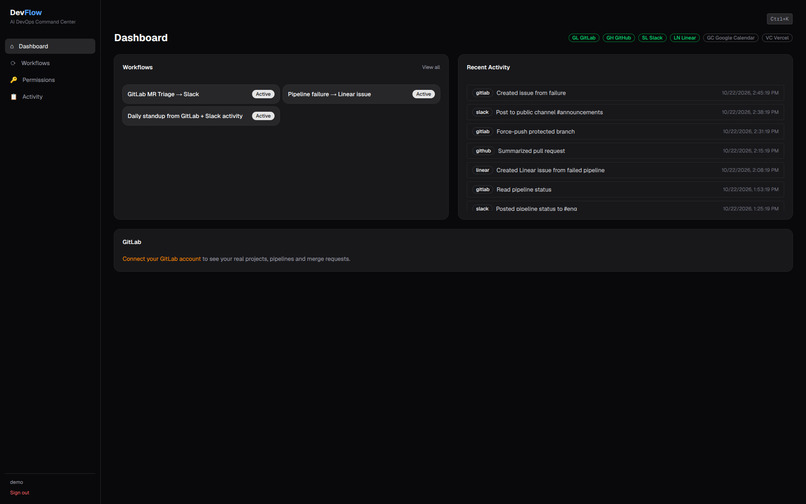The height and width of the screenshot is (504, 806).
Task: Click github tag on 'Summarized pull request'
Action: pyautogui.click(x=483, y=151)
